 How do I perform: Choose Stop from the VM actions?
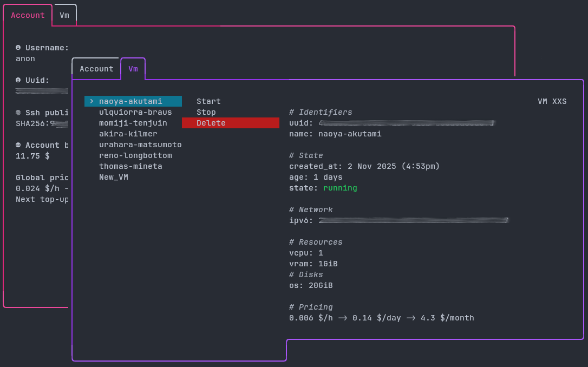(x=206, y=112)
